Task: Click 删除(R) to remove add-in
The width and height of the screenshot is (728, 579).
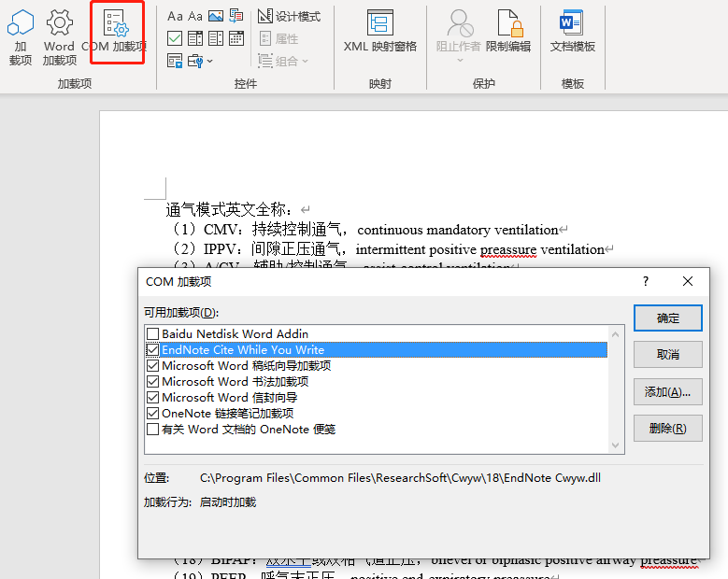Action: coord(667,429)
